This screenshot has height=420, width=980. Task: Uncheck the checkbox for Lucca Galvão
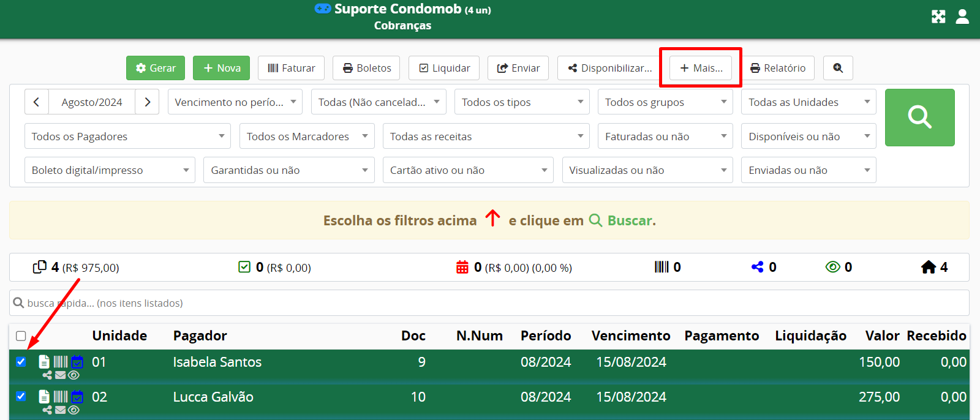click(21, 396)
